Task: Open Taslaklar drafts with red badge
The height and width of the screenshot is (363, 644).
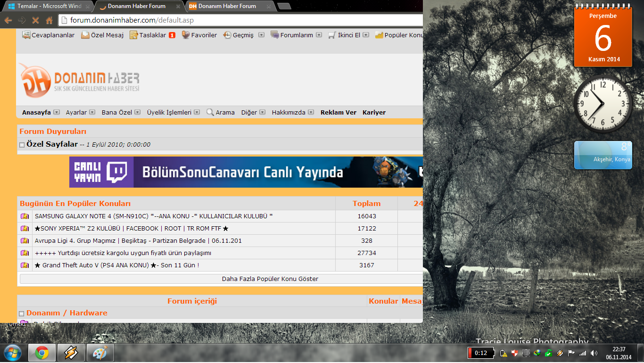Action: pyautogui.click(x=152, y=35)
